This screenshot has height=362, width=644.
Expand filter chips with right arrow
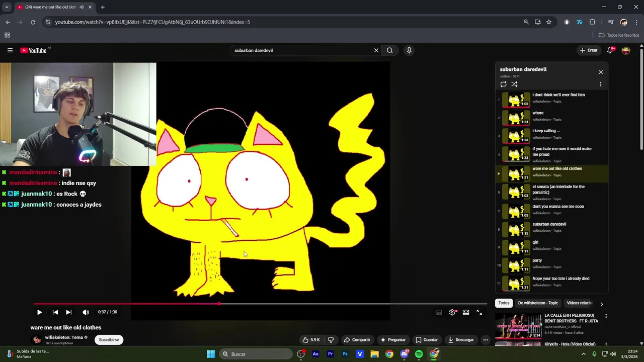601,304
